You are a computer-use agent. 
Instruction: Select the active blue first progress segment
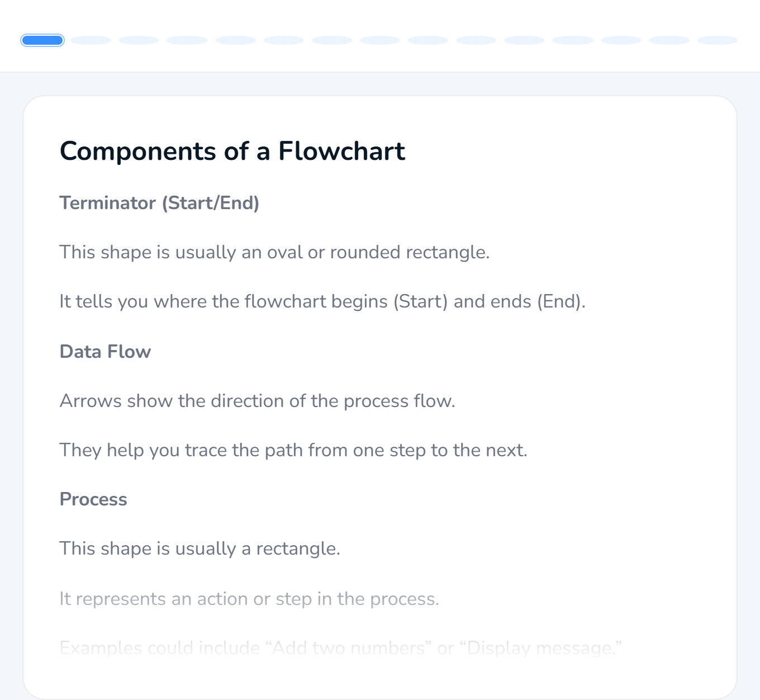coord(42,40)
